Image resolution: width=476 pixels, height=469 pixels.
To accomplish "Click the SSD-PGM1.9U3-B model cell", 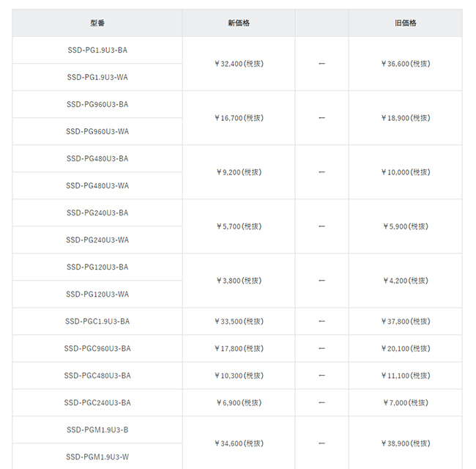I will click(x=97, y=429).
